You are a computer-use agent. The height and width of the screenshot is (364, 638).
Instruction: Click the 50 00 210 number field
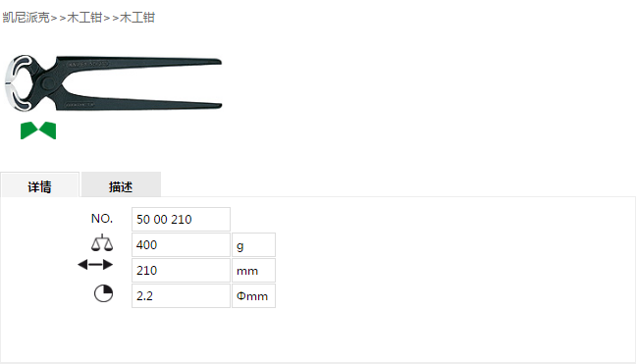click(x=181, y=219)
